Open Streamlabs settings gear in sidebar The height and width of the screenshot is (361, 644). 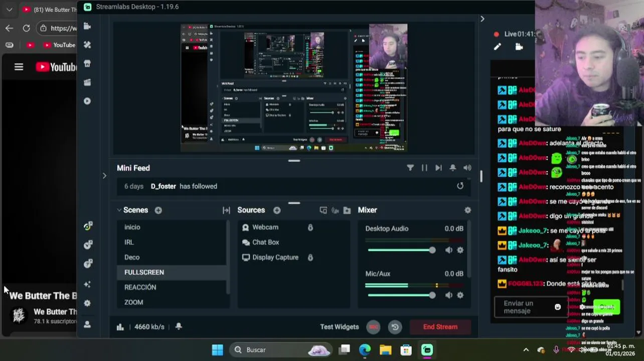(x=87, y=303)
